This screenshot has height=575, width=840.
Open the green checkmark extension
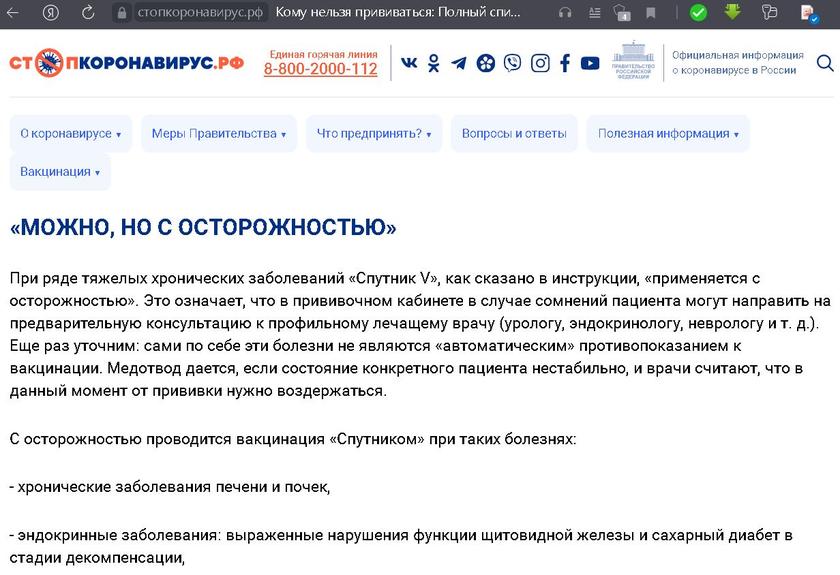tap(698, 12)
